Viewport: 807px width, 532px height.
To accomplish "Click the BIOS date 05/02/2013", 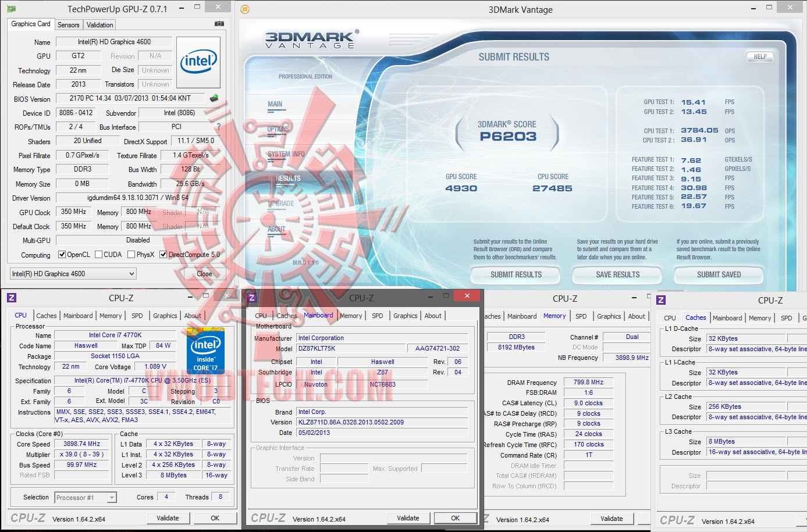I will [x=382, y=433].
